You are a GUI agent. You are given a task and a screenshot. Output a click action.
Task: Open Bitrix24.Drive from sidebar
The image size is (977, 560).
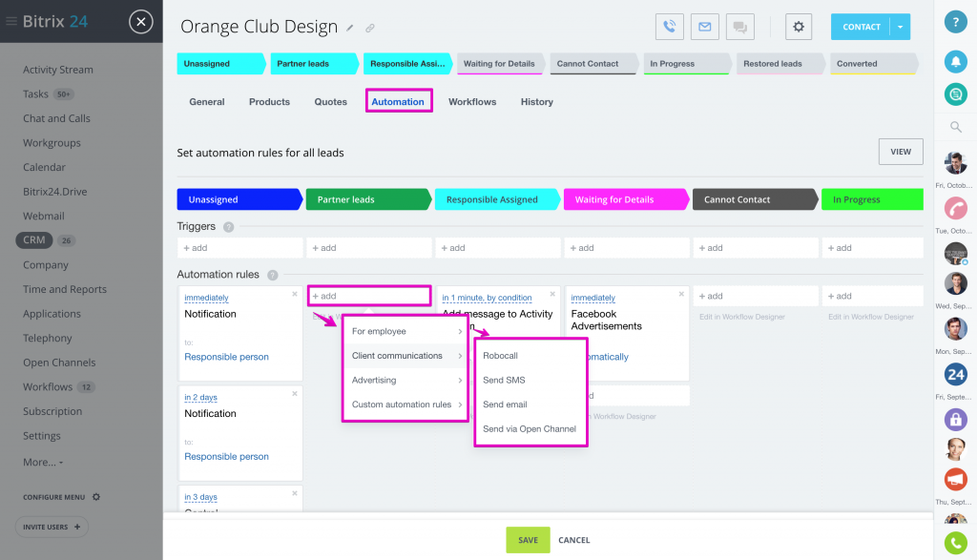[54, 192]
